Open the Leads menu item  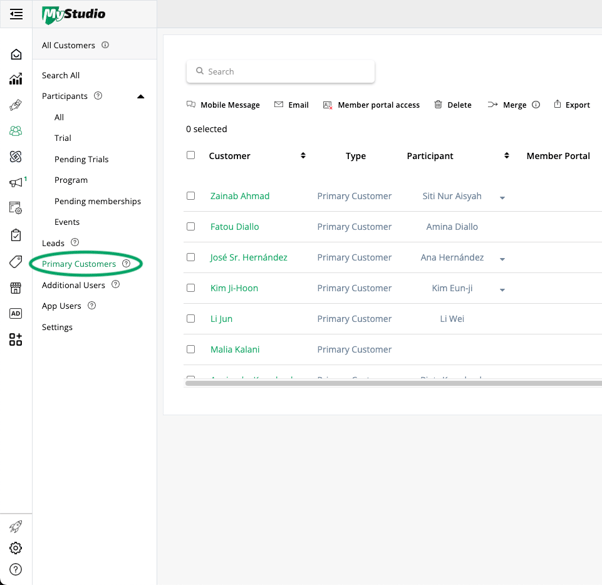pyautogui.click(x=53, y=243)
